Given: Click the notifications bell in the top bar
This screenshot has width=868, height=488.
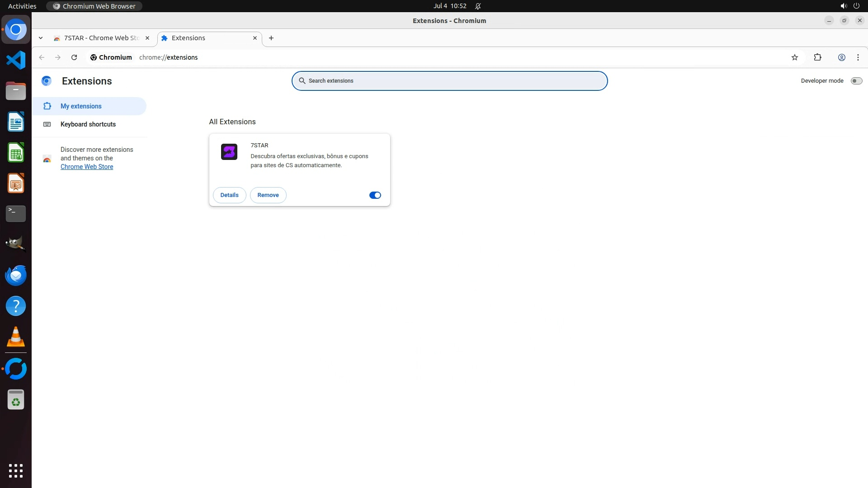Looking at the screenshot, I should tap(478, 6).
